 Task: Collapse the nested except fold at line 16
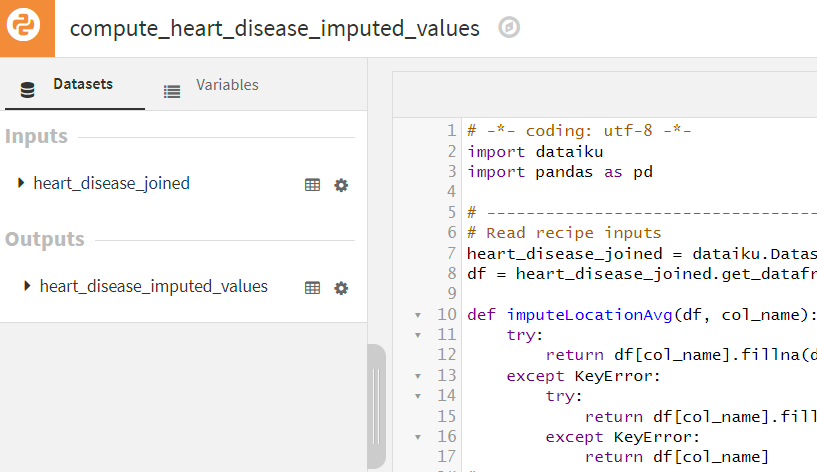click(x=418, y=437)
